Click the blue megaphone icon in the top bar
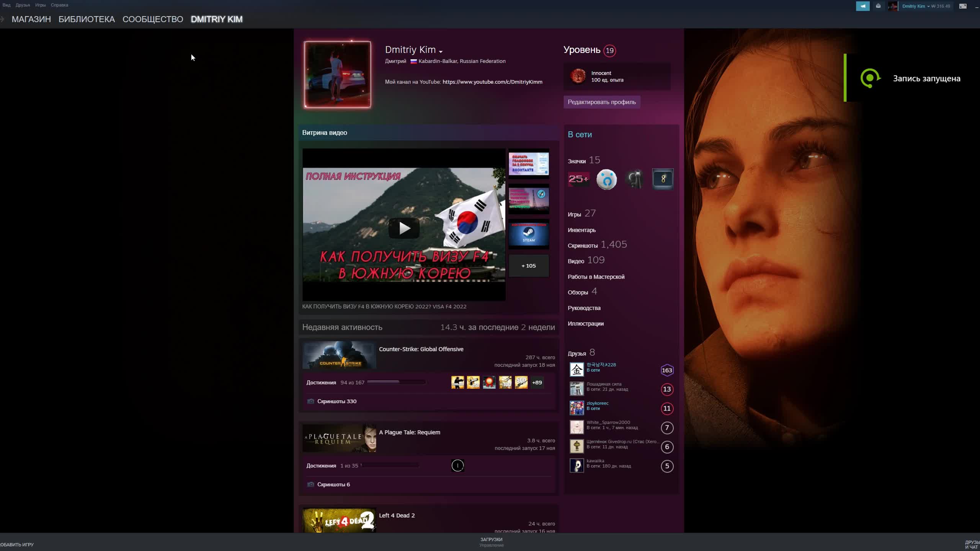The width and height of the screenshot is (980, 551). tap(863, 6)
